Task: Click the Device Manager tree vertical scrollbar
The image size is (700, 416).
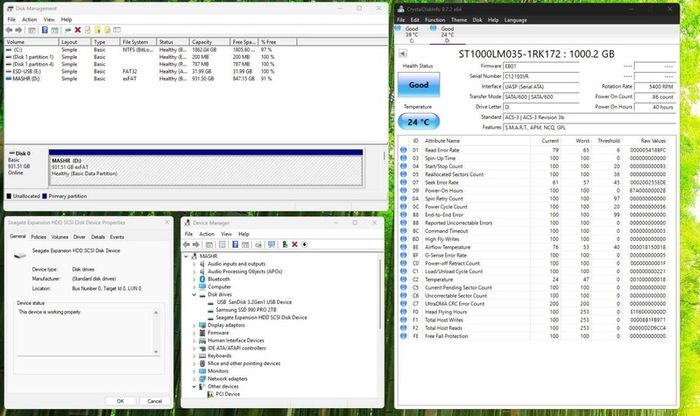Action: [380, 295]
